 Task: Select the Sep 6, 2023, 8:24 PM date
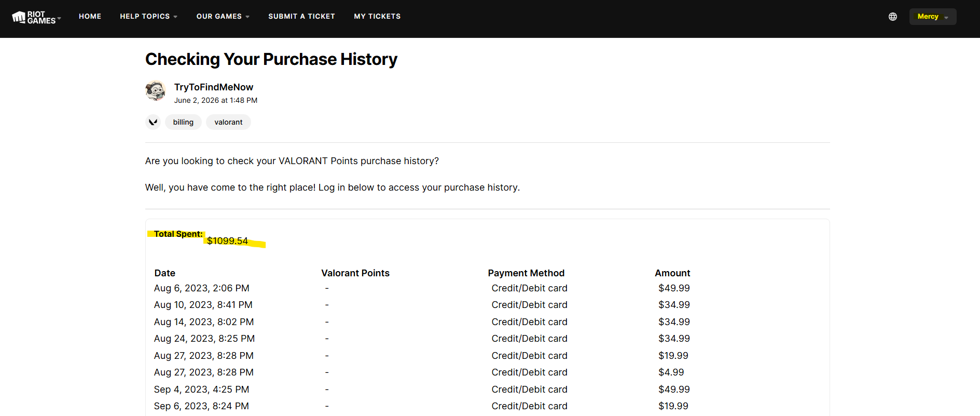pyautogui.click(x=201, y=406)
